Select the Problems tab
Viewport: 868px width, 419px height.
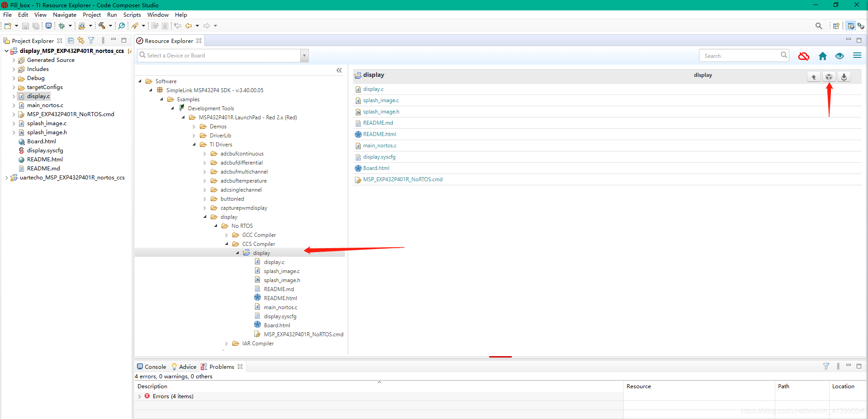[x=222, y=367]
